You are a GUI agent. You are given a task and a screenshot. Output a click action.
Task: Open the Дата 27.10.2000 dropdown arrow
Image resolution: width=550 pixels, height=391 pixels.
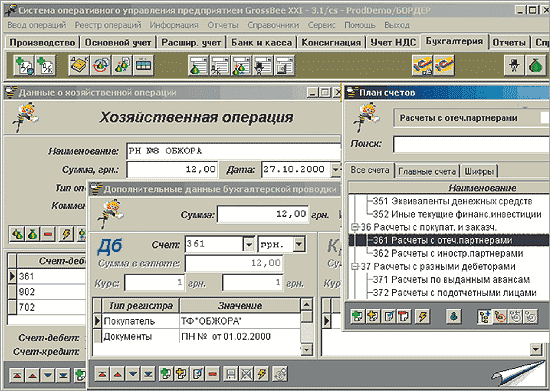[x=335, y=170]
